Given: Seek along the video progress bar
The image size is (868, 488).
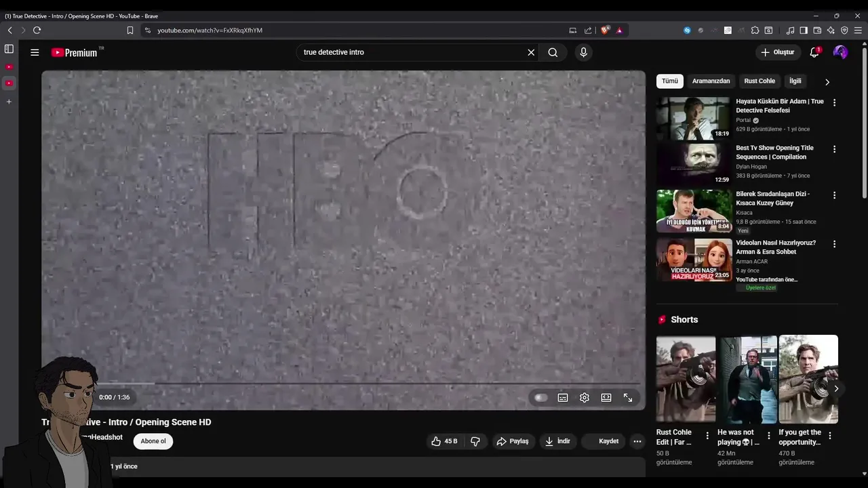Looking at the screenshot, I should click(343, 384).
